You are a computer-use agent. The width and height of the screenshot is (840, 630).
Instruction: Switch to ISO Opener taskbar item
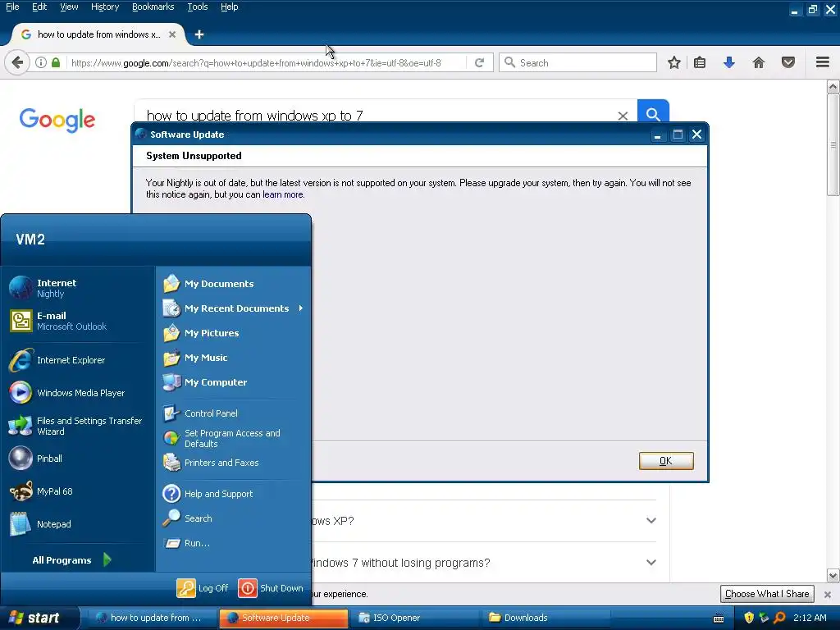[415, 618]
